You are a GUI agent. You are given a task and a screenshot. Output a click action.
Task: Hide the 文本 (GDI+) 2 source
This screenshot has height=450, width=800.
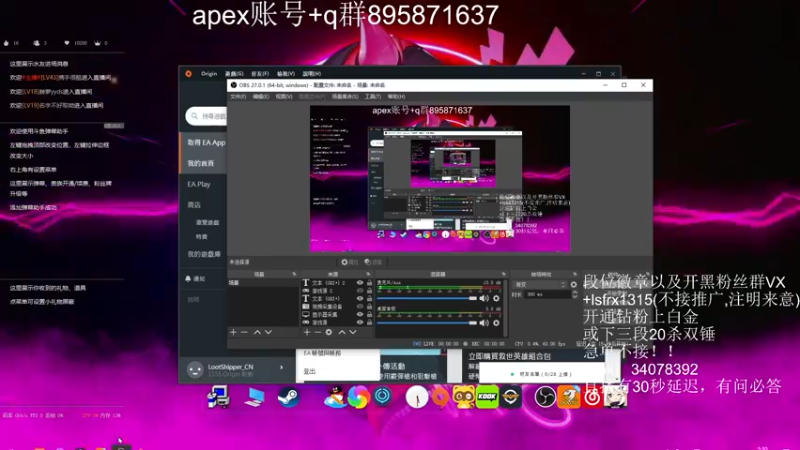click(360, 283)
